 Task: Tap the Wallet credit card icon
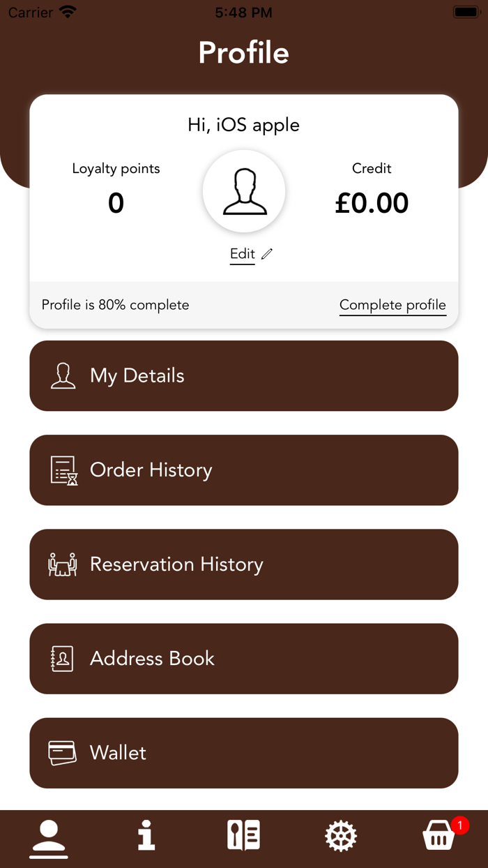point(63,753)
